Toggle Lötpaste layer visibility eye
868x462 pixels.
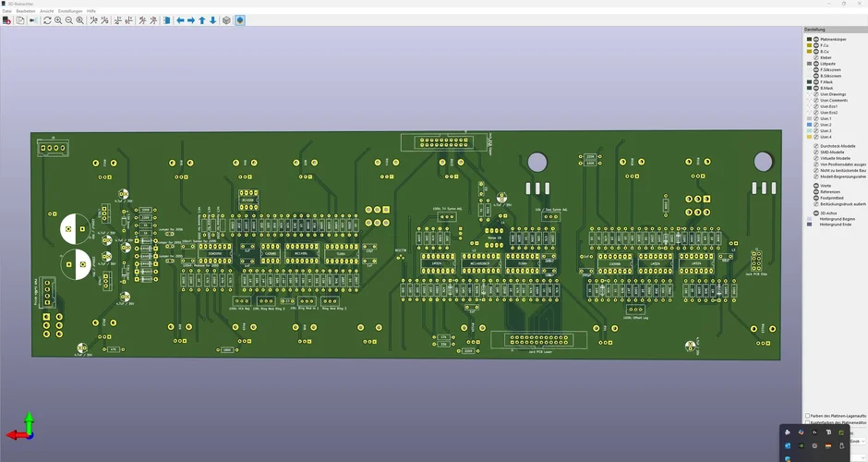(x=816, y=64)
